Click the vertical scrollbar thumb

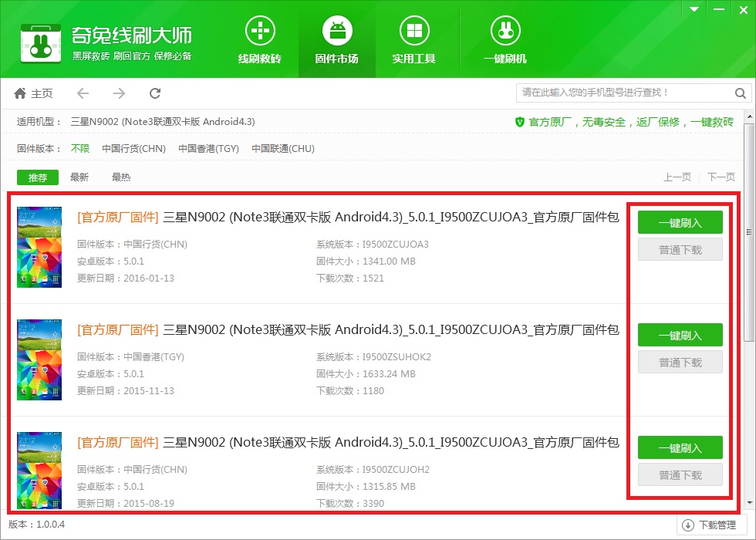750,233
